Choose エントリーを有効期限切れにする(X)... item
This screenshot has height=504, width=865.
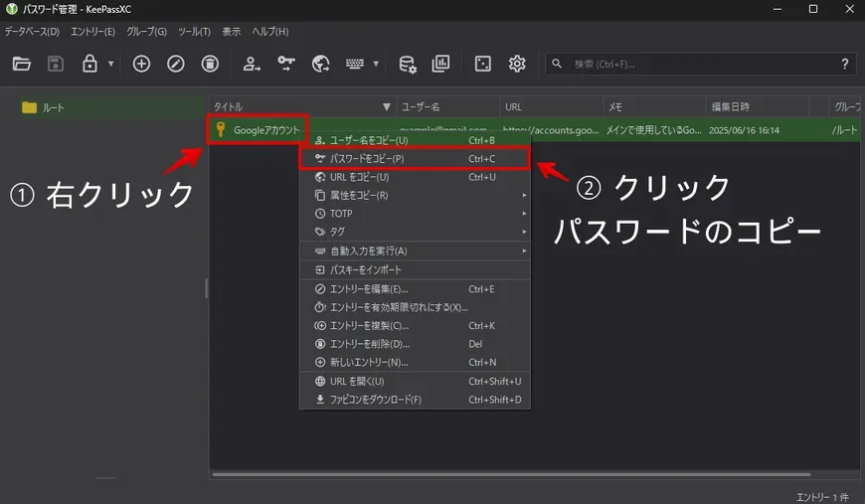[x=415, y=307]
